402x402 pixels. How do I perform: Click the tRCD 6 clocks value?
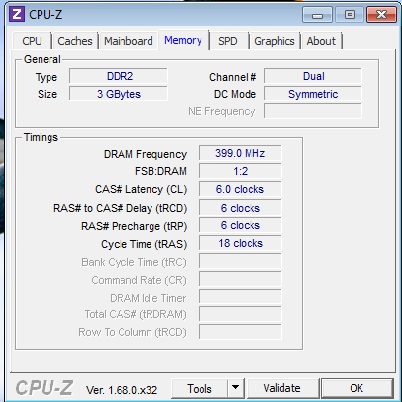[x=240, y=208]
